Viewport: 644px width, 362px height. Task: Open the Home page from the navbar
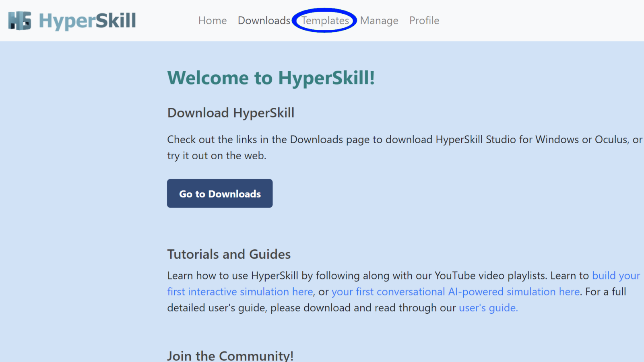(x=212, y=21)
